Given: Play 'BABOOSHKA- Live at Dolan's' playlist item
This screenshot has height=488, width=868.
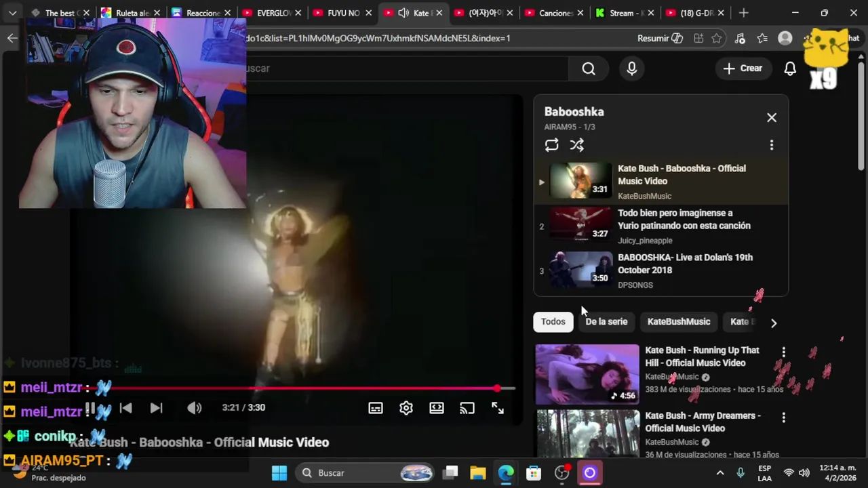Looking at the screenshot, I should point(661,270).
